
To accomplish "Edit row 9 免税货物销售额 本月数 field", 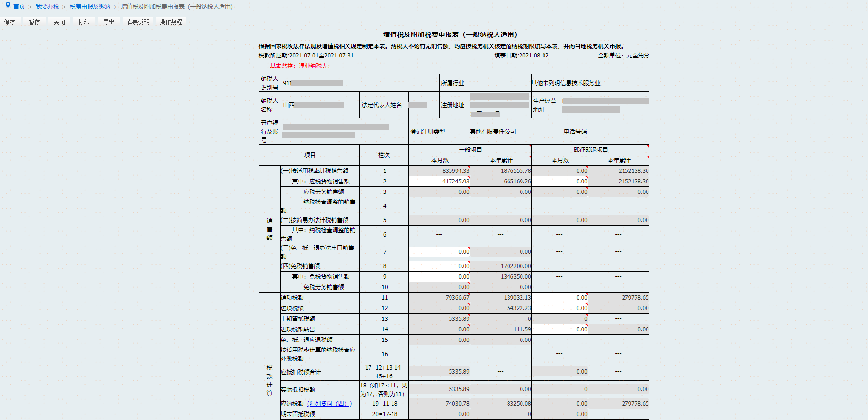I will pyautogui.click(x=439, y=277).
